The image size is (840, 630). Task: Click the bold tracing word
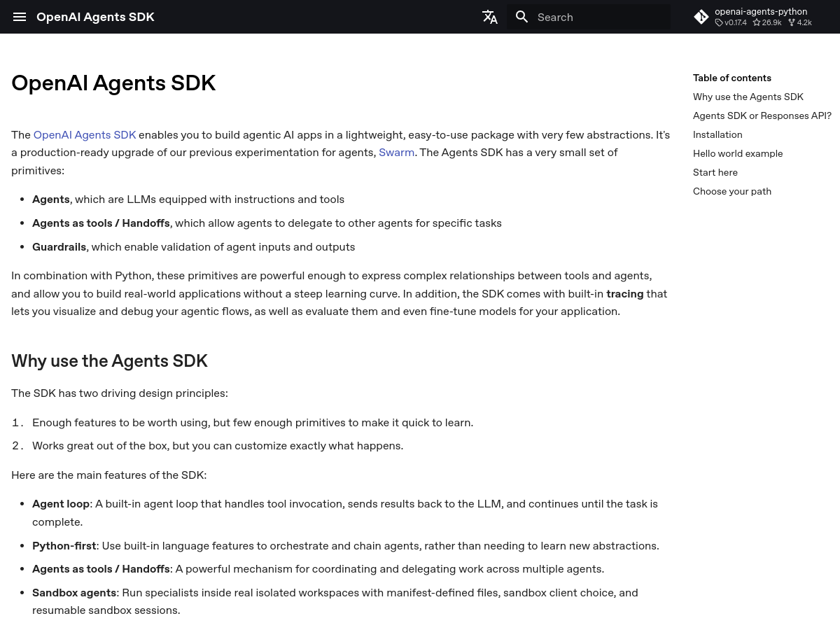pos(624,293)
